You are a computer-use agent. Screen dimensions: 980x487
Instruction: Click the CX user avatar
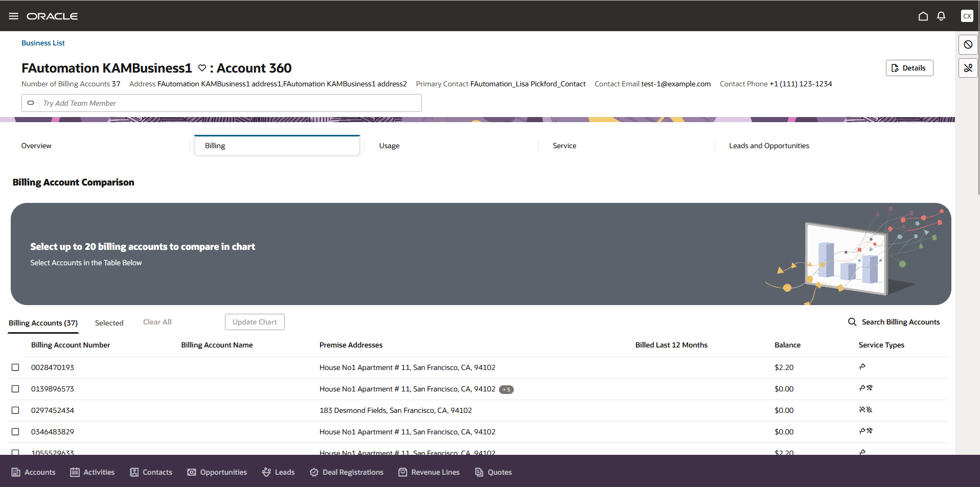point(967,16)
